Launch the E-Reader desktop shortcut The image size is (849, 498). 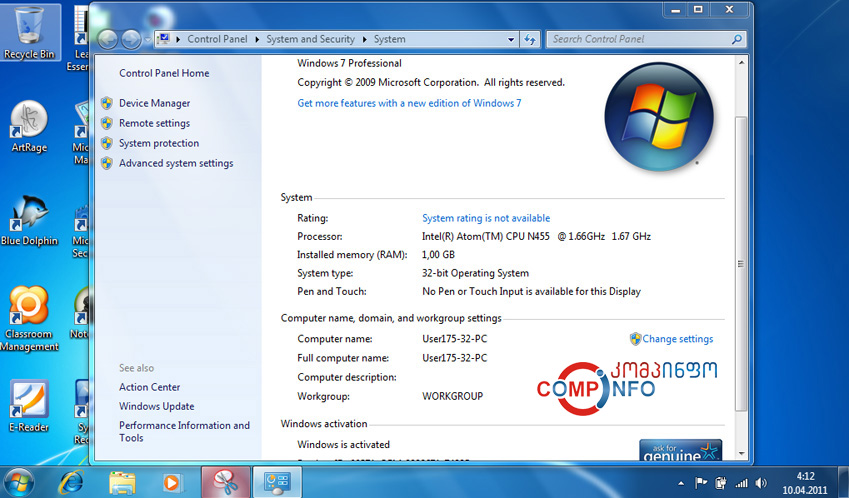(29, 406)
